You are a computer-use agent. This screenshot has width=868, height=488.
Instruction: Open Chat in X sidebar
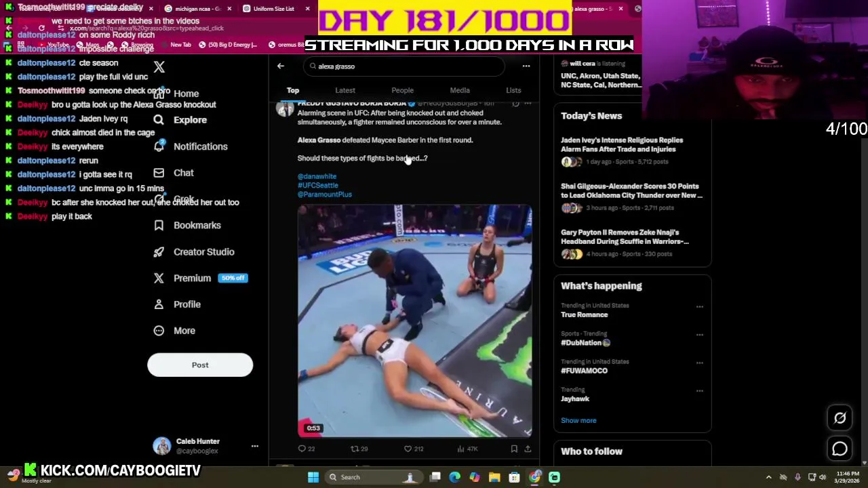[x=174, y=173]
